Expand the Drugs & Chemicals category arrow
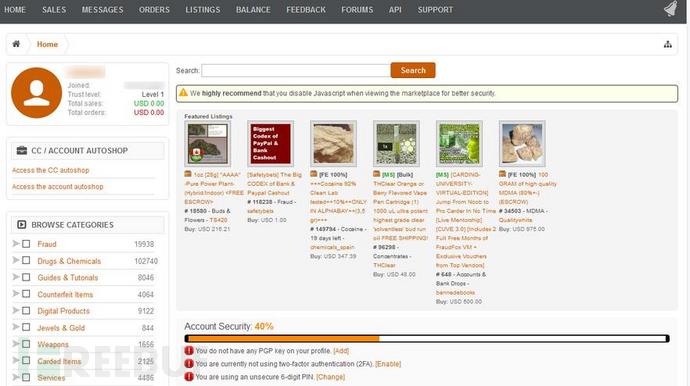Viewport: 690px width, 386px height. coord(16,261)
